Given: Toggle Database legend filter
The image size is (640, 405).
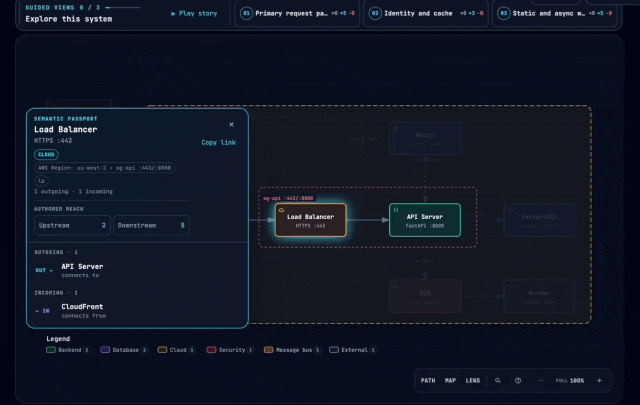Looking at the screenshot, I should tap(124, 350).
